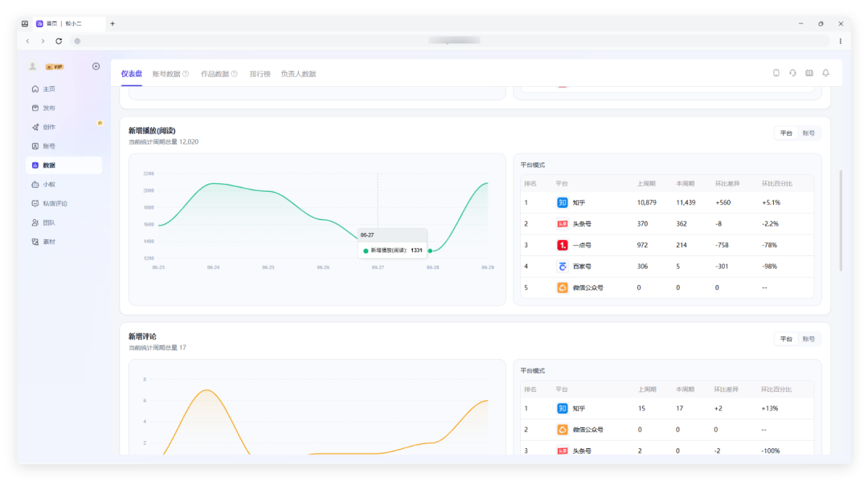868x481 pixels.
Task: Select the 首页 browser tab
Action: pos(68,24)
